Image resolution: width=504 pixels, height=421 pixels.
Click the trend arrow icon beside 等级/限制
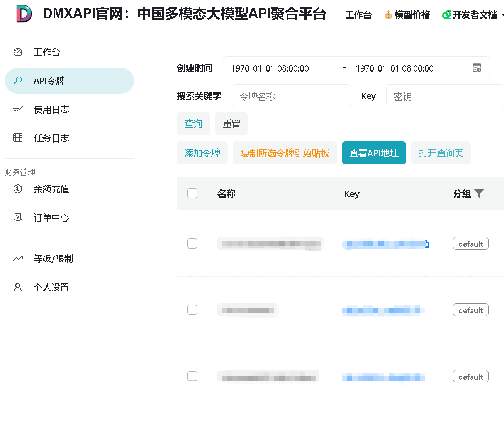(x=18, y=258)
